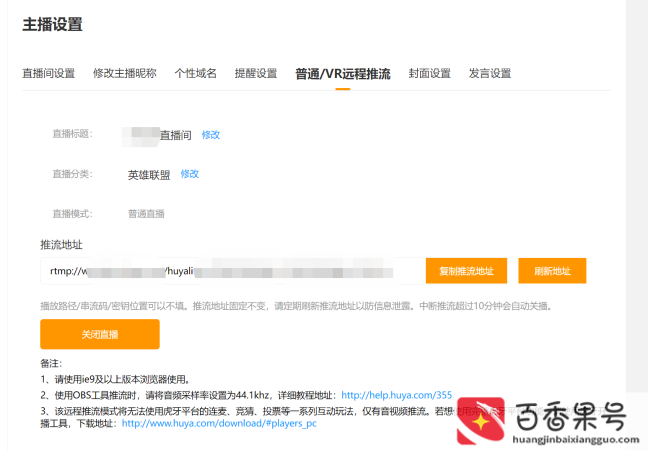The height and width of the screenshot is (450, 648).
Task: Click note 1 about ie9 browser
Action: tap(115, 379)
